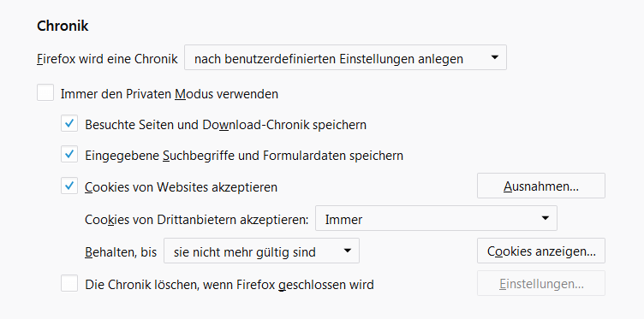Uncheck the 'Besuchte Seiten und Download-Chronik speichern' box
Viewport: 644px width, 319px height.
point(69,123)
